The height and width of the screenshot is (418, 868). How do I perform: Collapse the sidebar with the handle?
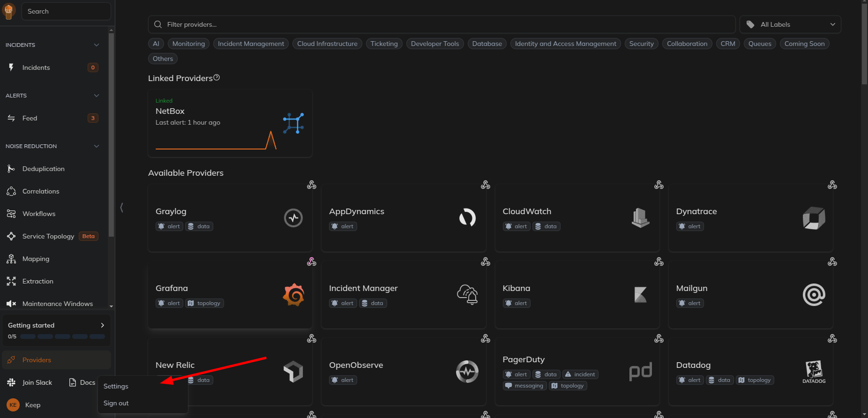point(122,208)
